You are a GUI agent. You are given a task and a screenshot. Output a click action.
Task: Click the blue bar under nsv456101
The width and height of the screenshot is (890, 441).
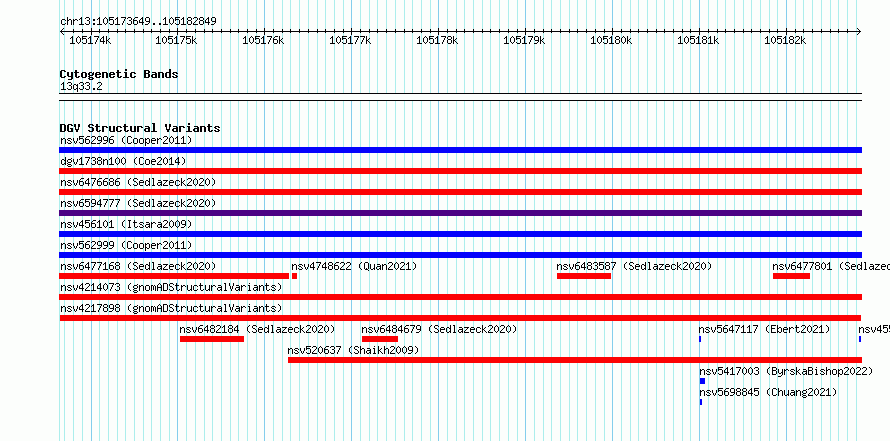click(x=460, y=234)
